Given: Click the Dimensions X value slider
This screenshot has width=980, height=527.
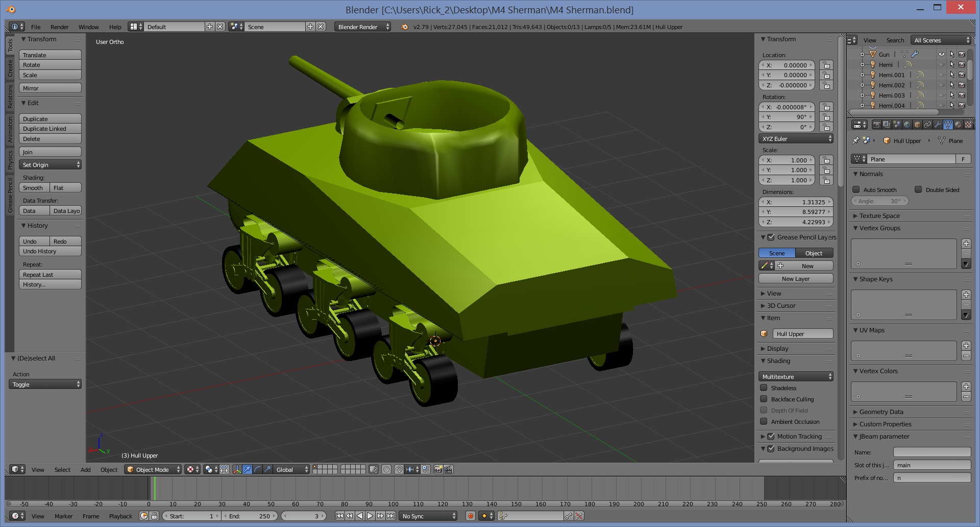Looking at the screenshot, I should [x=796, y=202].
